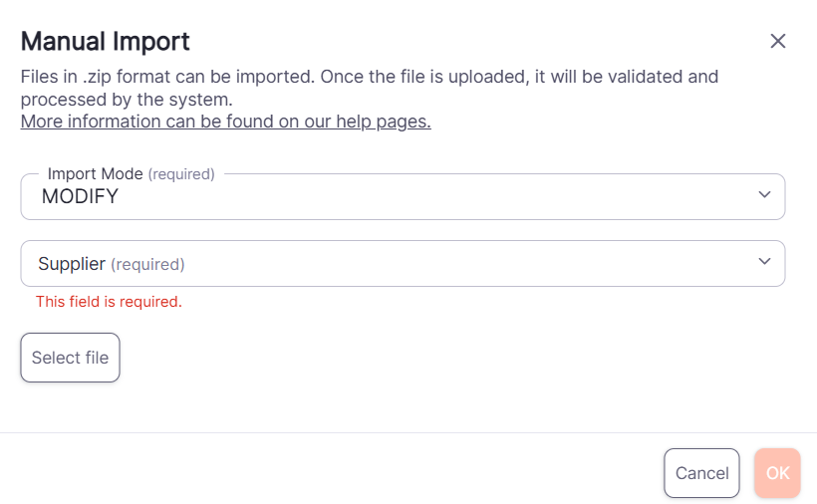Click '(required)' next to Supplier

click(147, 264)
